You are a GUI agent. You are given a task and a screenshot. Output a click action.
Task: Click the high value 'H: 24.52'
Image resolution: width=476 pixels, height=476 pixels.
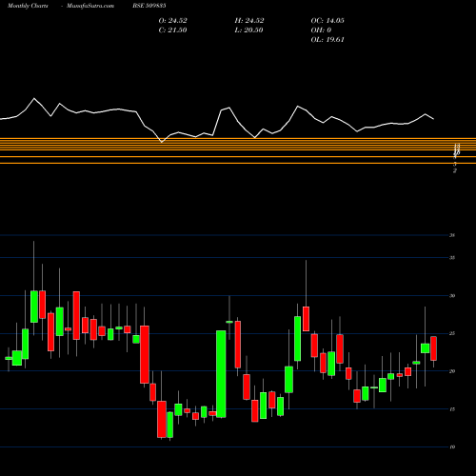[249, 21]
